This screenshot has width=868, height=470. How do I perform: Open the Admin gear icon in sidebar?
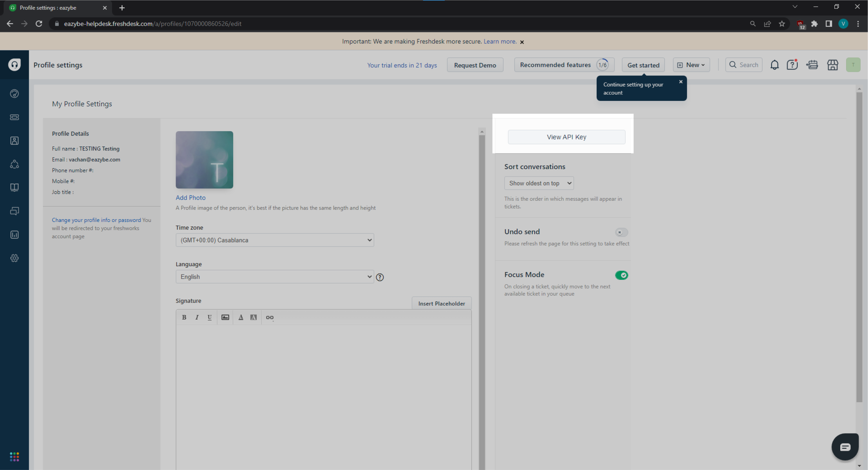(14, 258)
